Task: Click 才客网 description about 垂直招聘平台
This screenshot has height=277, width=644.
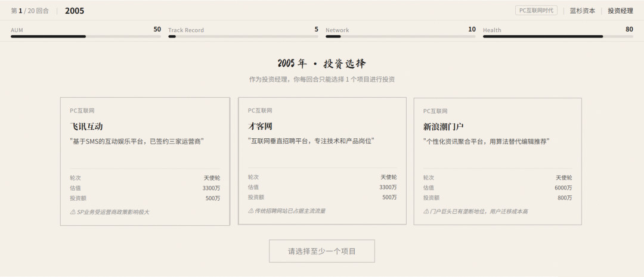Action: pos(311,141)
